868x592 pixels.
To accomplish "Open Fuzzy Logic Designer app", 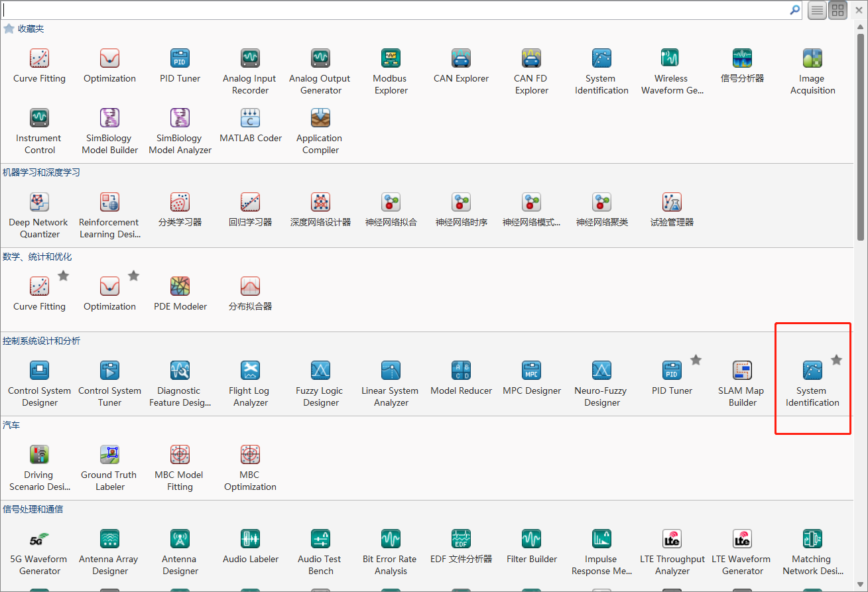I will tap(321, 385).
